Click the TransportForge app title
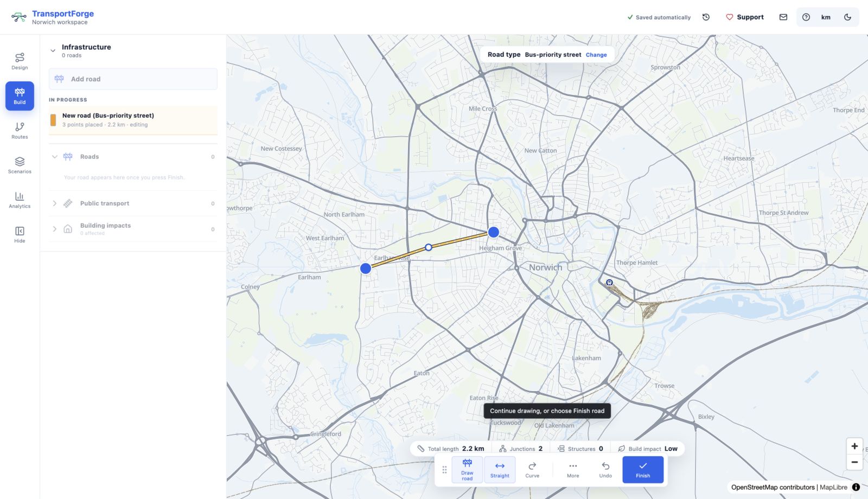The height and width of the screenshot is (499, 868). click(x=63, y=14)
